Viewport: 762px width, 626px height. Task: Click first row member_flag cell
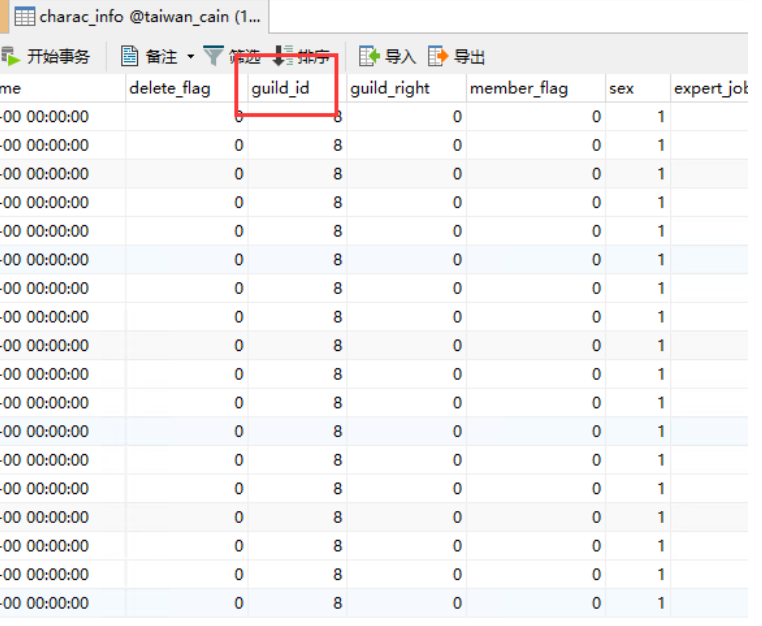click(536, 117)
